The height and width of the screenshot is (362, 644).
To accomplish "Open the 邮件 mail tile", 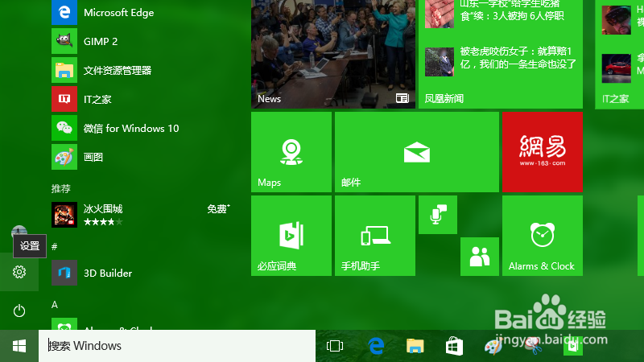I will (417, 152).
